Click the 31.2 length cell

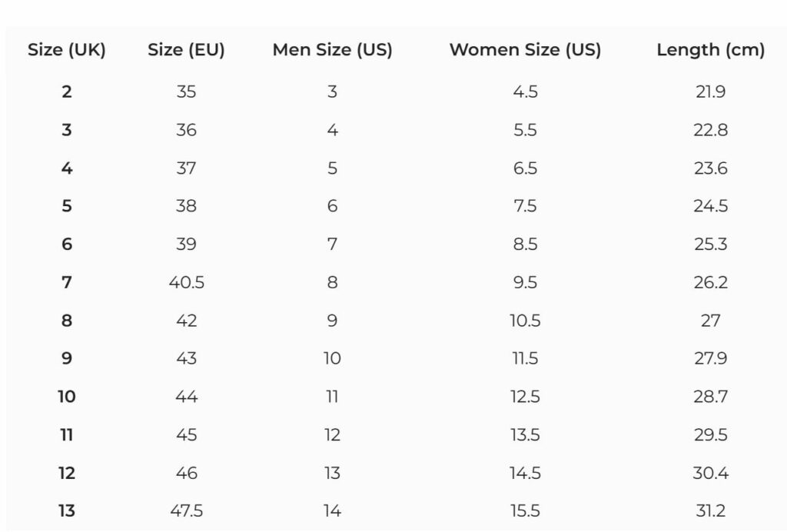tap(710, 511)
